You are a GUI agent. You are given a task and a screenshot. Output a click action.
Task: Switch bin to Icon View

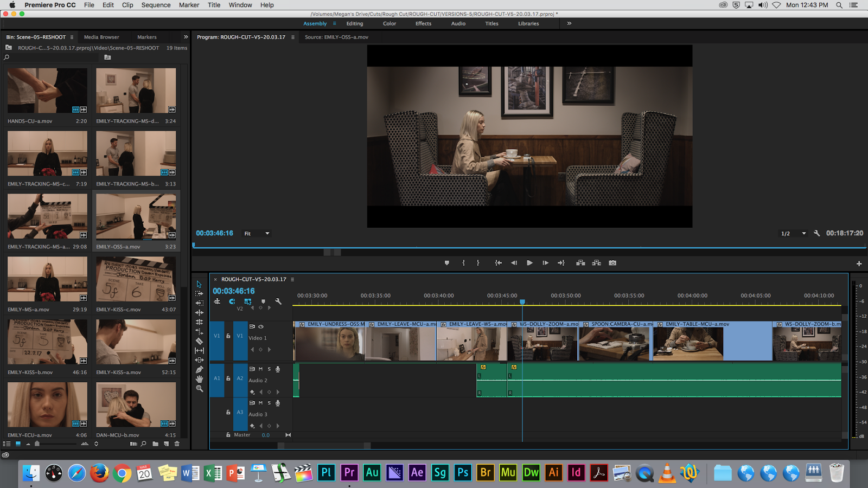18,444
